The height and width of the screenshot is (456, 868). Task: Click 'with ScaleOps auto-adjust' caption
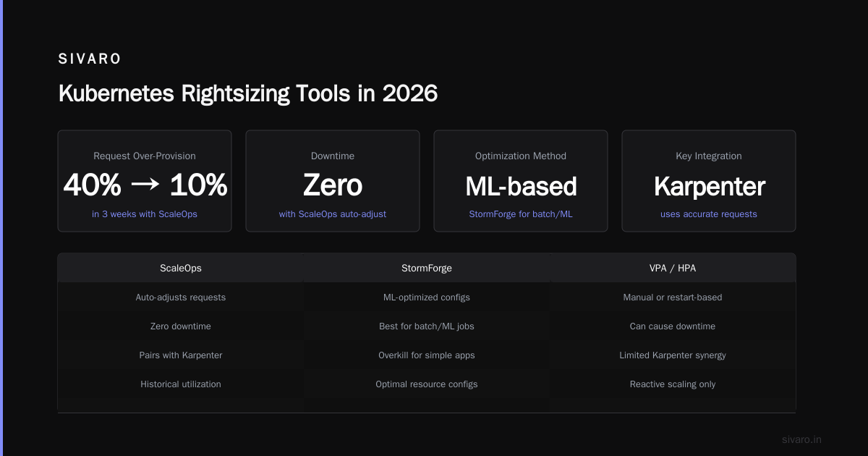(x=333, y=214)
